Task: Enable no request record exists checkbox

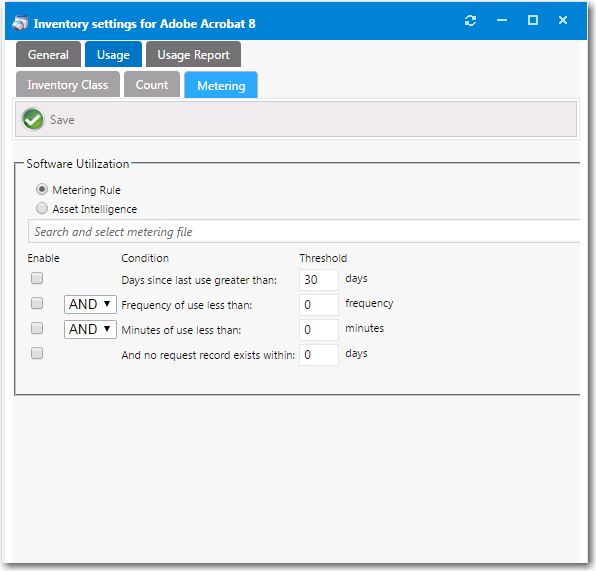Action: [37, 353]
